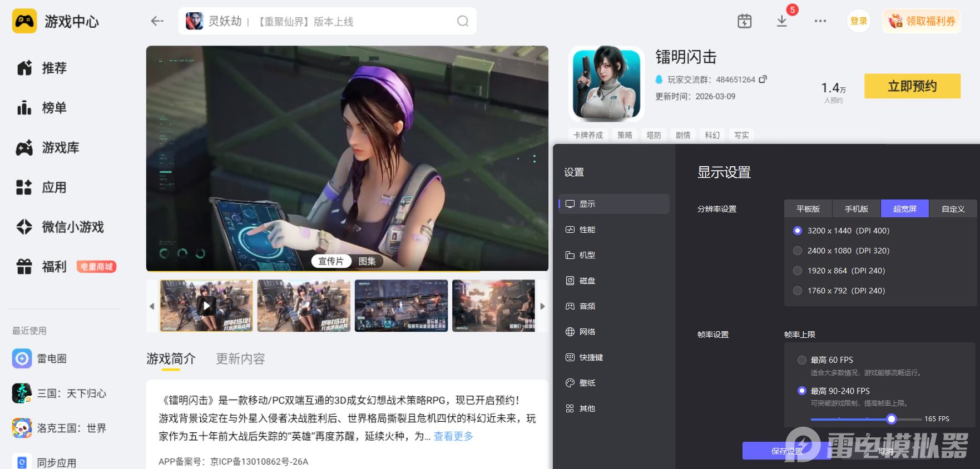This screenshot has height=469, width=980.
Task: Open 查看更多 link in description
Action: pos(453,436)
